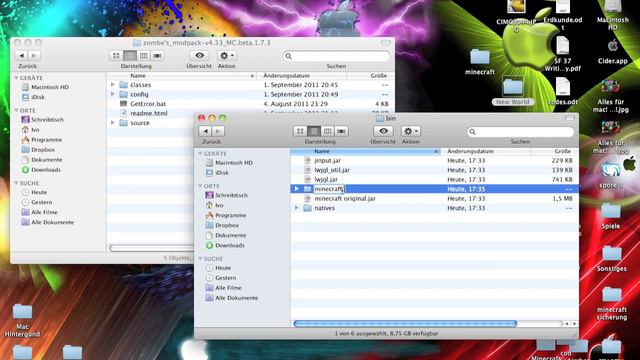This screenshot has height=360, width=640.
Task: Collapse SUCHE section in bin sidebar
Action: tap(200, 259)
